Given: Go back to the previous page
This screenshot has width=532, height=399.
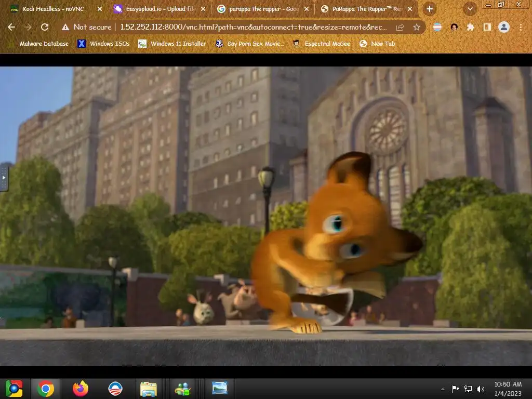Looking at the screenshot, I should [11, 27].
